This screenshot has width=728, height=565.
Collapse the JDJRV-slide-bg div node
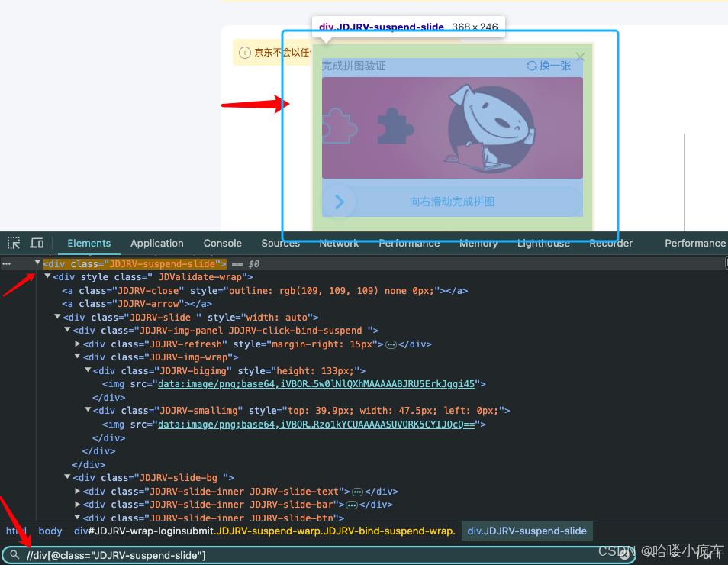click(67, 476)
